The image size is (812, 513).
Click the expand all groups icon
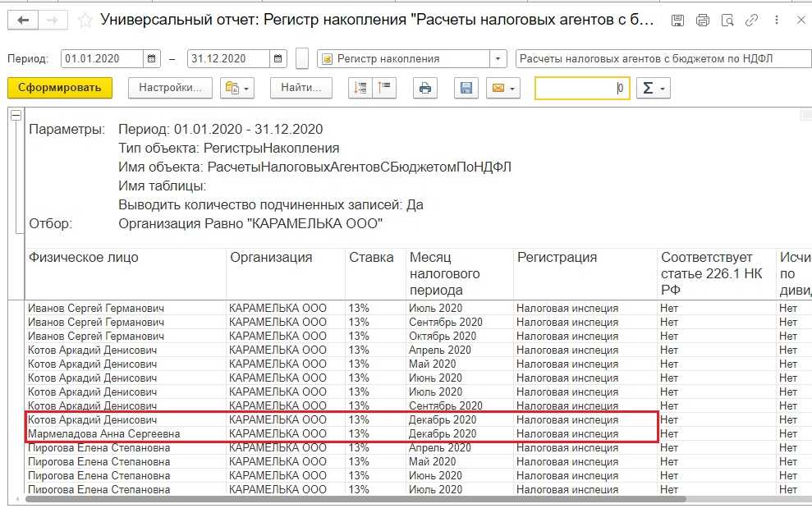click(359, 89)
